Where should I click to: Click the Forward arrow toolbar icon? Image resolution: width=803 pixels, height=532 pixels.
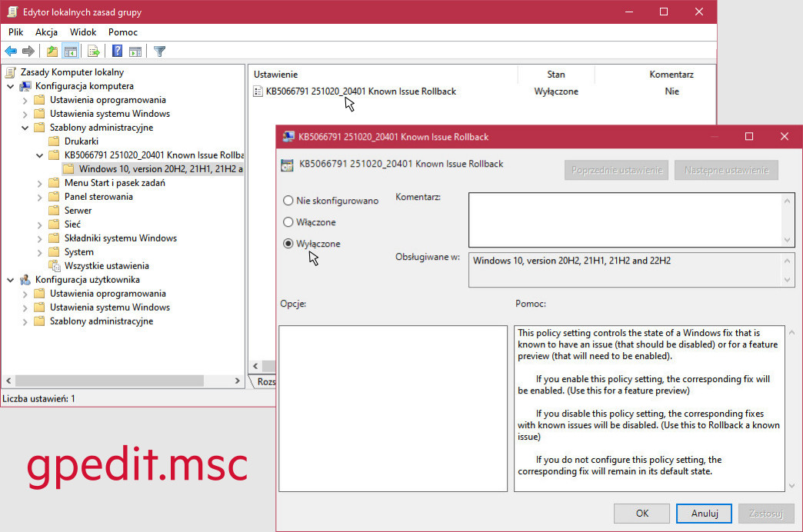28,52
